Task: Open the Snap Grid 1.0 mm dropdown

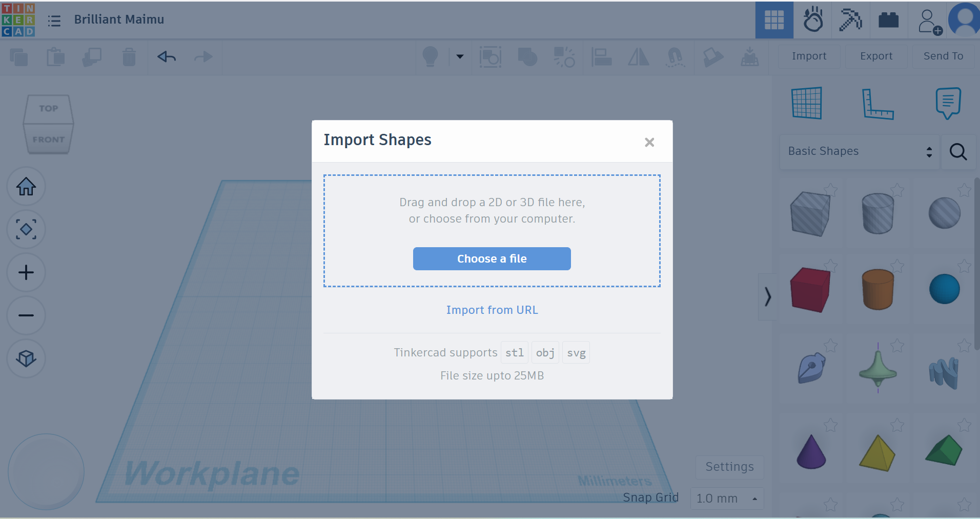Action: tap(727, 498)
